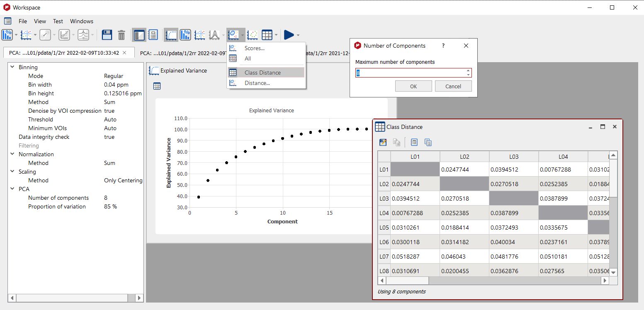Screen dimensions: 644x310
Task: Click the blue Play run icon
Action: pos(289,35)
